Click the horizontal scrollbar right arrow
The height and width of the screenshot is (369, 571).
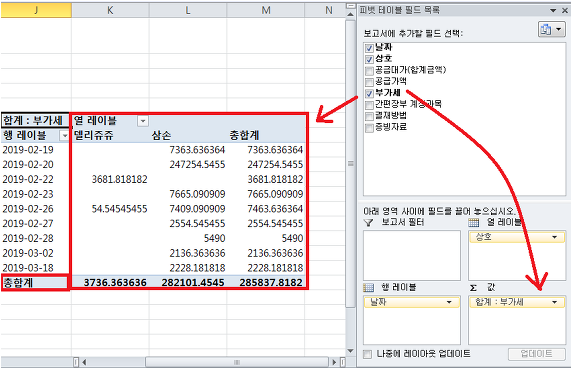click(x=334, y=362)
